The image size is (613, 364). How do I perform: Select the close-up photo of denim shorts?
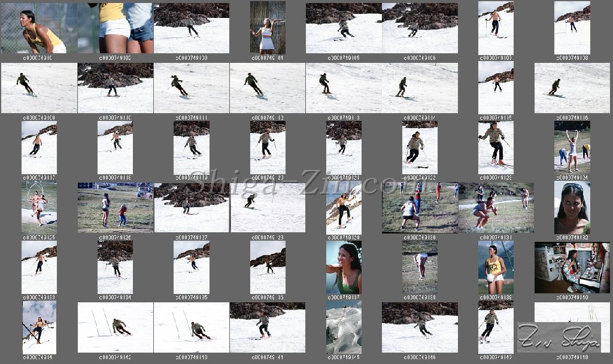point(115,28)
